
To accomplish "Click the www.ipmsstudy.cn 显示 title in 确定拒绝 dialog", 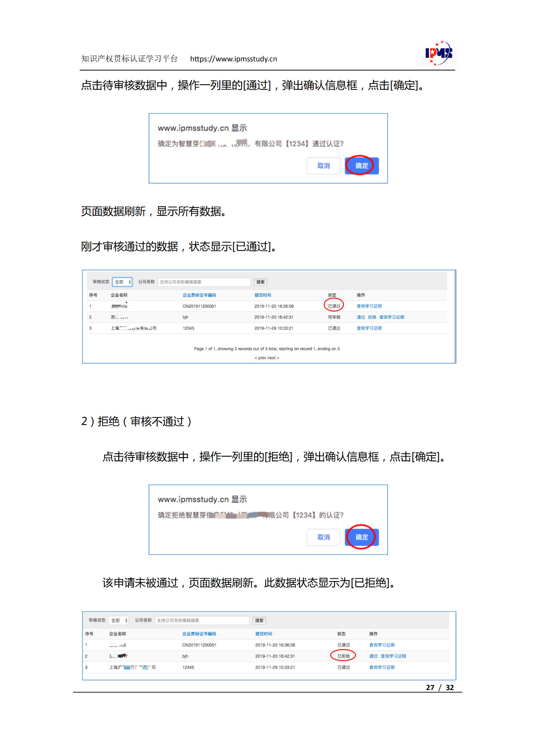I will click(x=202, y=499).
